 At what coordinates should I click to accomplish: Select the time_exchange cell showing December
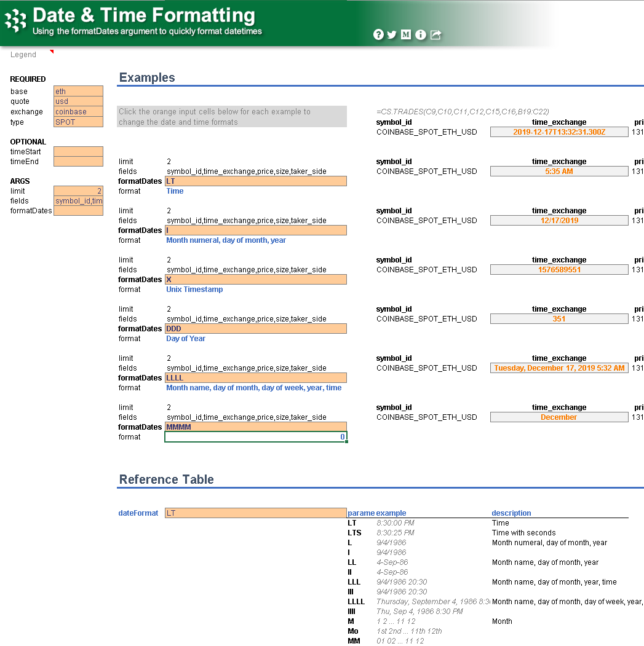click(559, 417)
